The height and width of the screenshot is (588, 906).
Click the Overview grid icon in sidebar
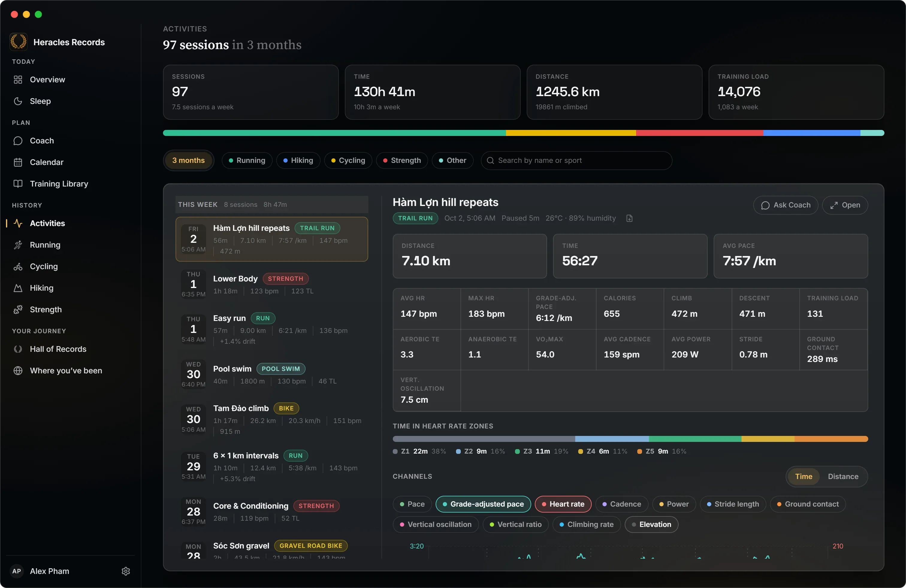(x=18, y=80)
